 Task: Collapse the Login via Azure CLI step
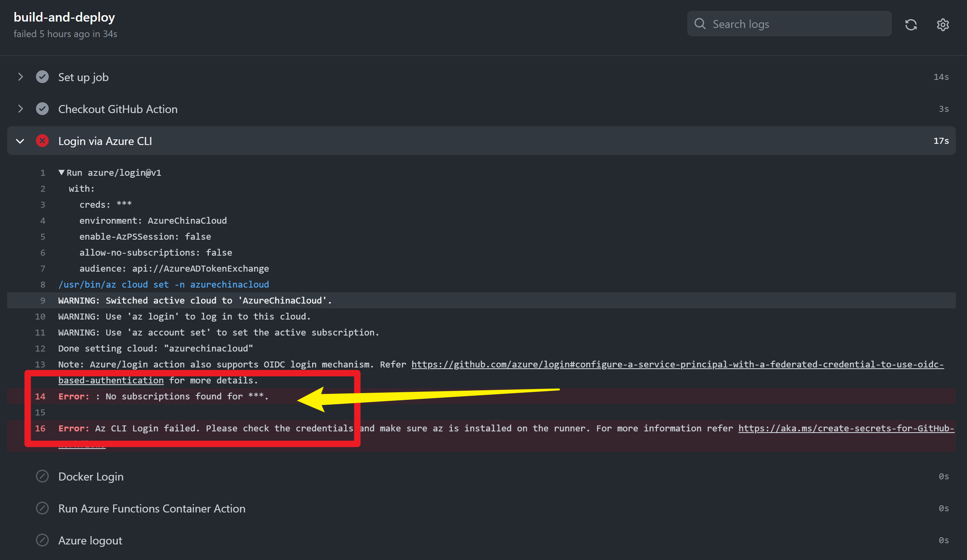point(20,141)
